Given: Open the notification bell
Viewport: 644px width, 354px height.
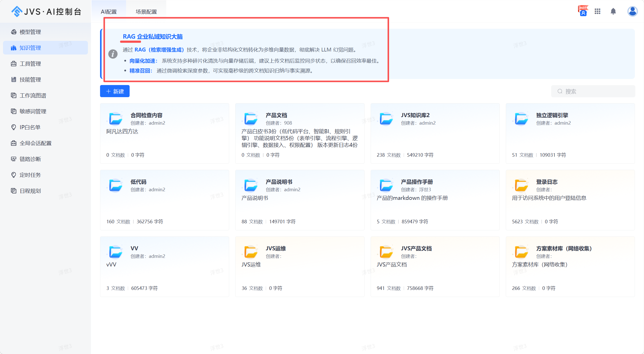Looking at the screenshot, I should click(613, 11).
